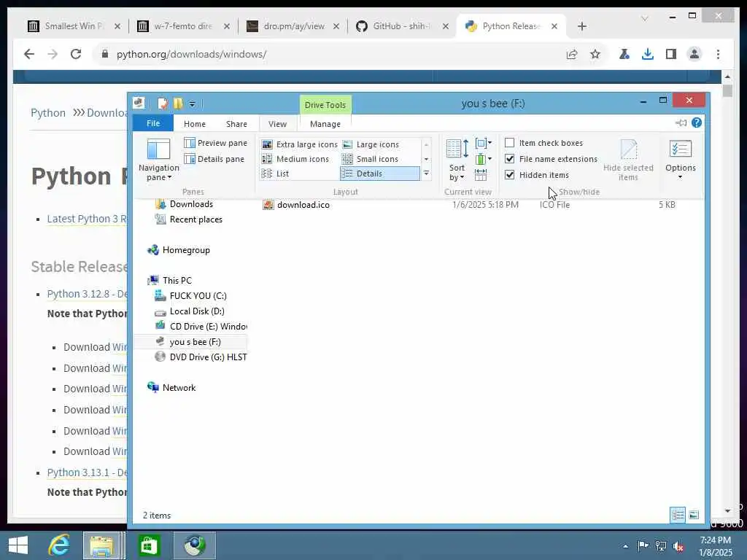The width and height of the screenshot is (747, 560).
Task: Select Small icons layout
Action: tap(371, 159)
